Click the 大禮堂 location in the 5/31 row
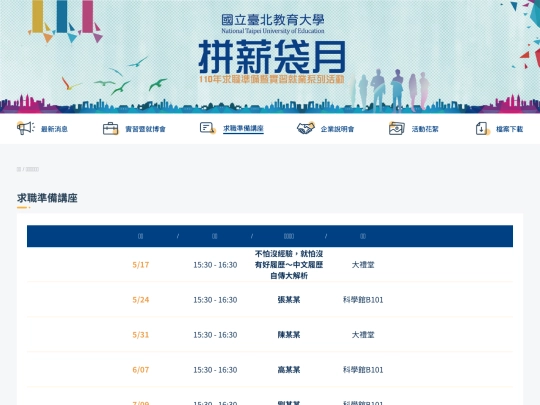The height and width of the screenshot is (405, 540). [x=363, y=335]
